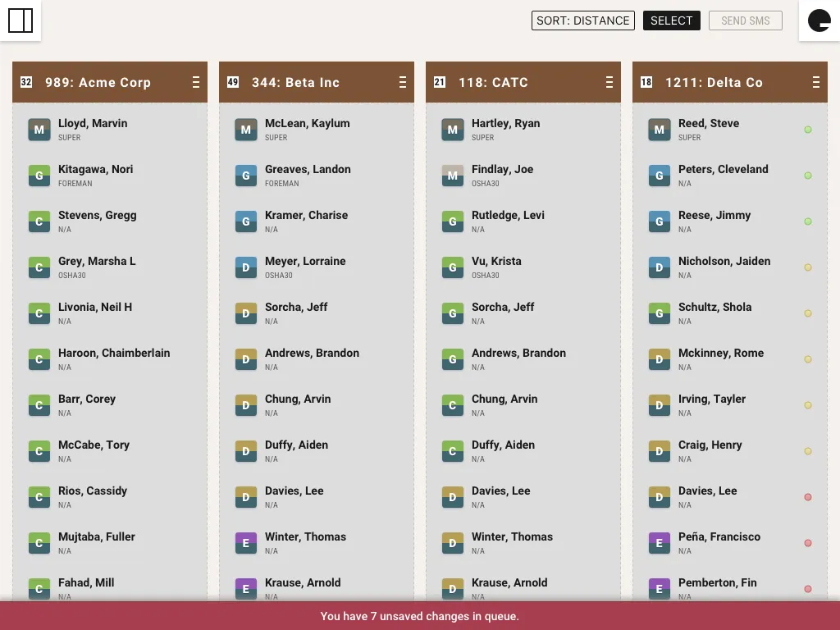
Task: Click the D badge beside Sorcha, Jeff in Beta Inc
Action: pyautogui.click(x=246, y=314)
